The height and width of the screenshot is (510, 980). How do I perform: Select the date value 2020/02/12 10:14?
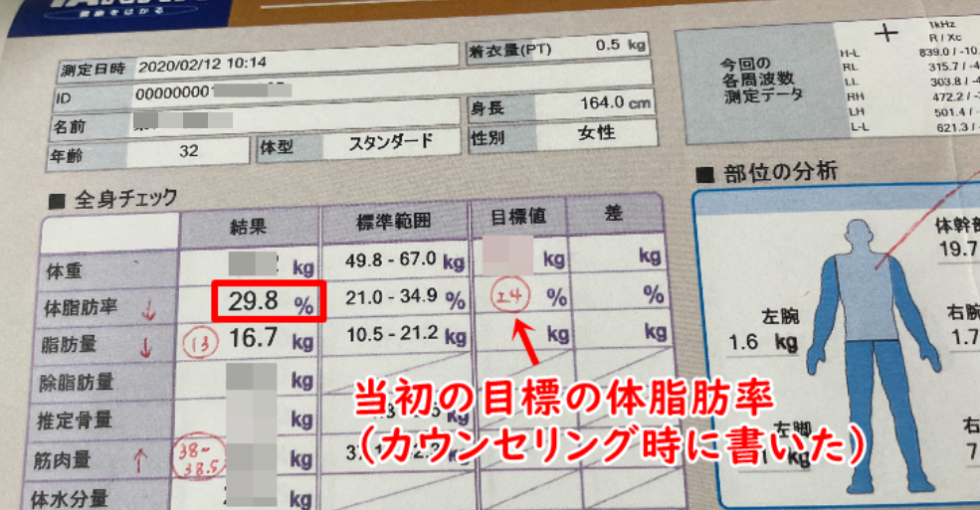202,64
